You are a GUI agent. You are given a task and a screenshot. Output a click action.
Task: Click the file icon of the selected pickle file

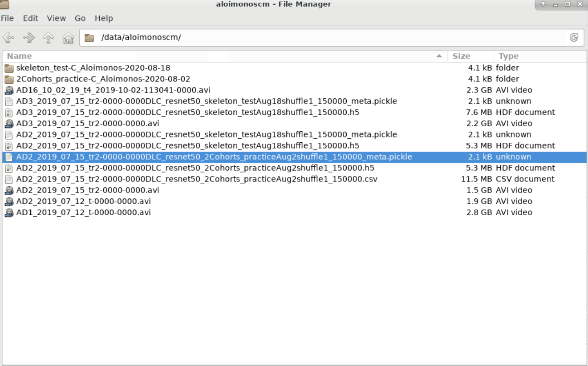[8, 157]
